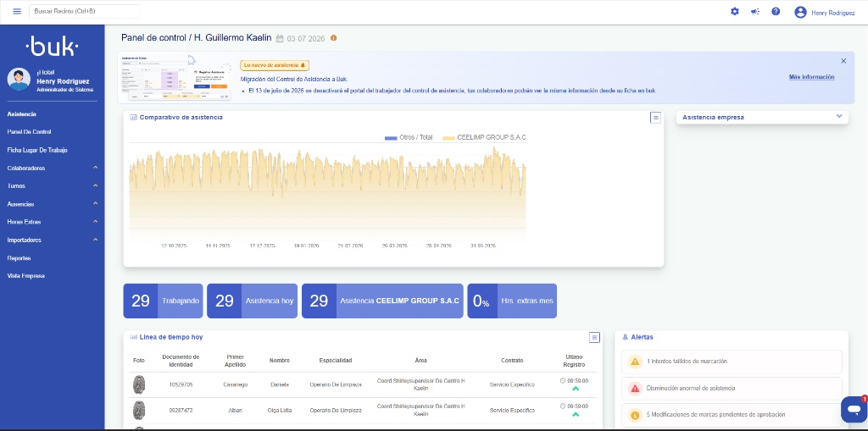Expand the Asistencia empresa panel

click(x=839, y=117)
